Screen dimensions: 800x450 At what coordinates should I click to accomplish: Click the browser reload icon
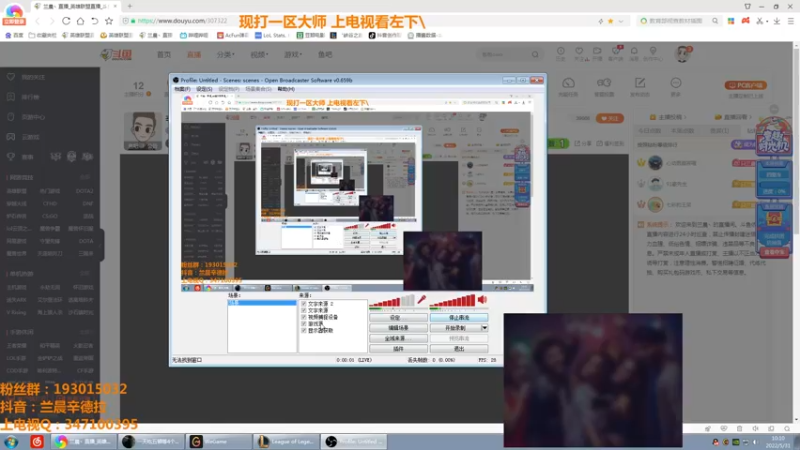pyautogui.click(x=66, y=21)
